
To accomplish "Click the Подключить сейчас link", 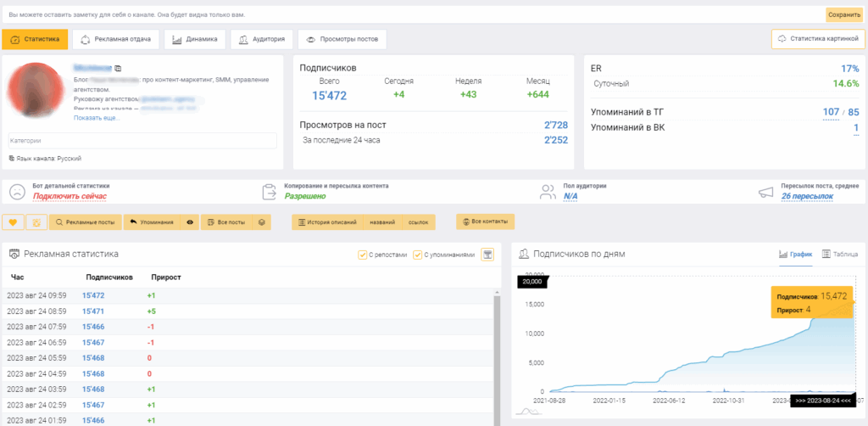I will (x=70, y=196).
